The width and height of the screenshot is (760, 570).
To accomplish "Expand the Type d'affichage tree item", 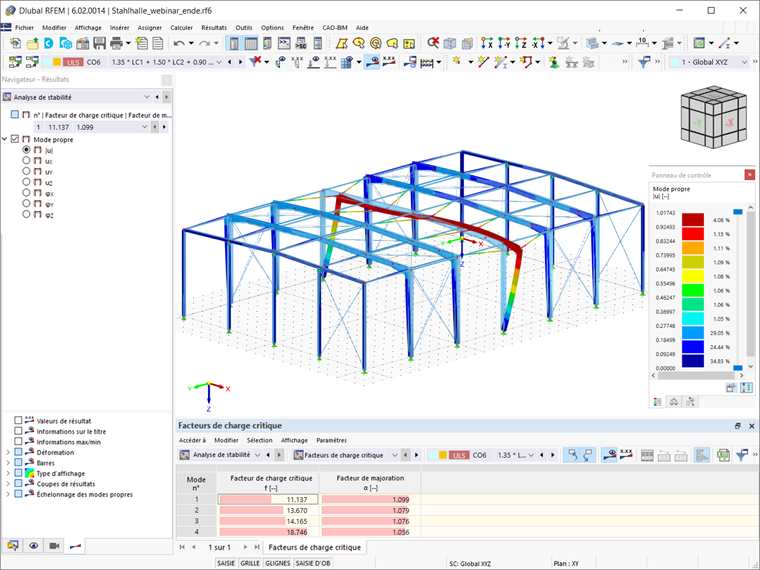I will (8, 473).
